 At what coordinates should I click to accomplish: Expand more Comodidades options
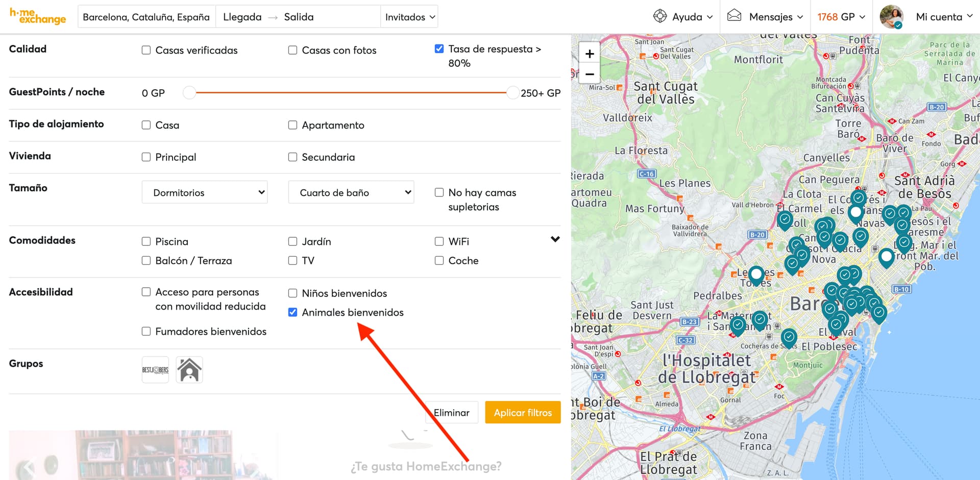[555, 239]
